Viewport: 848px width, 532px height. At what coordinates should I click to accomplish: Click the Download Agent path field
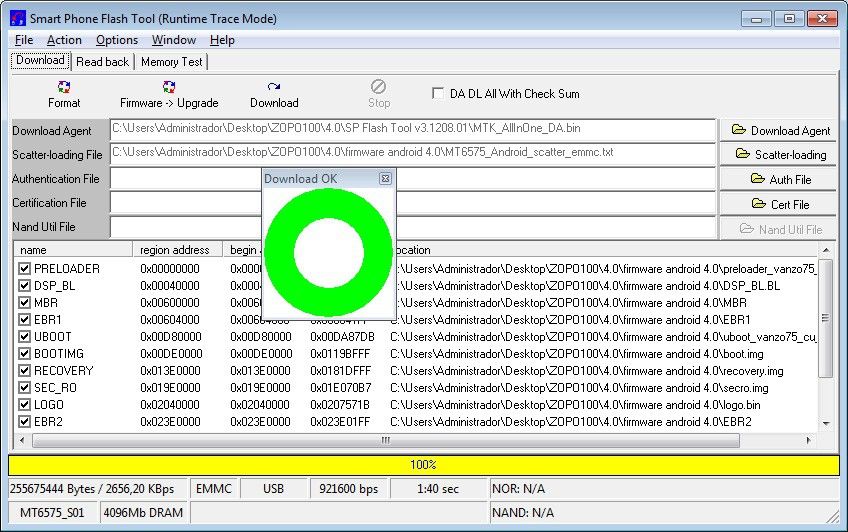(413, 130)
